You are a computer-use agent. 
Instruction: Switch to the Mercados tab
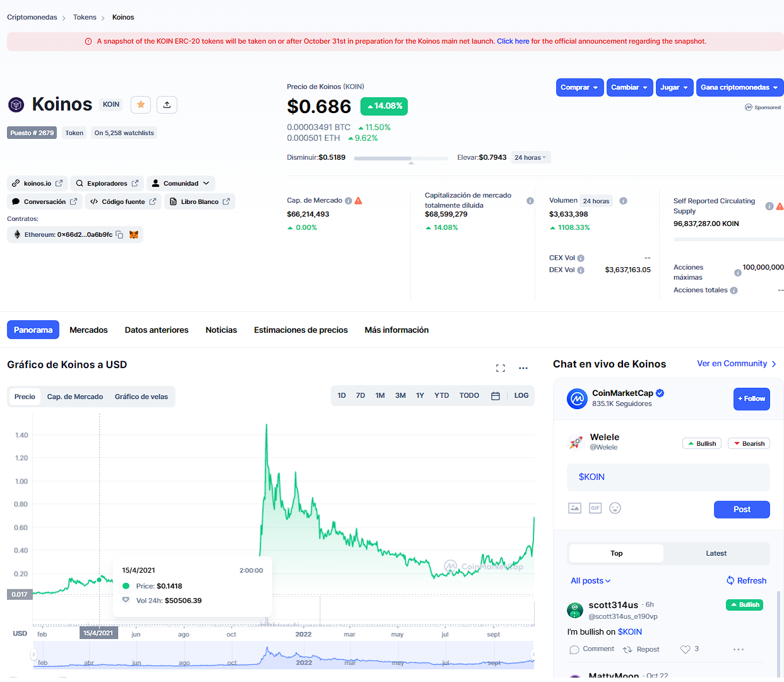point(88,330)
